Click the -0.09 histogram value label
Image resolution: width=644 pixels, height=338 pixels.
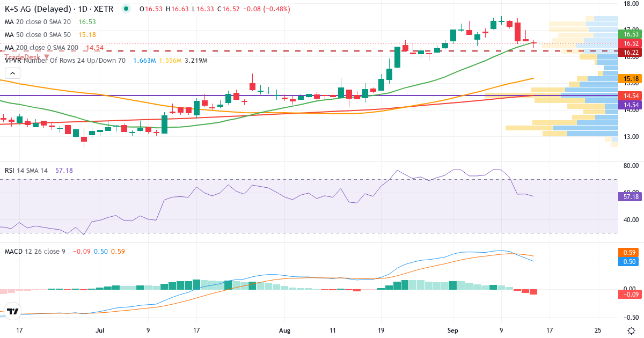coord(631,293)
